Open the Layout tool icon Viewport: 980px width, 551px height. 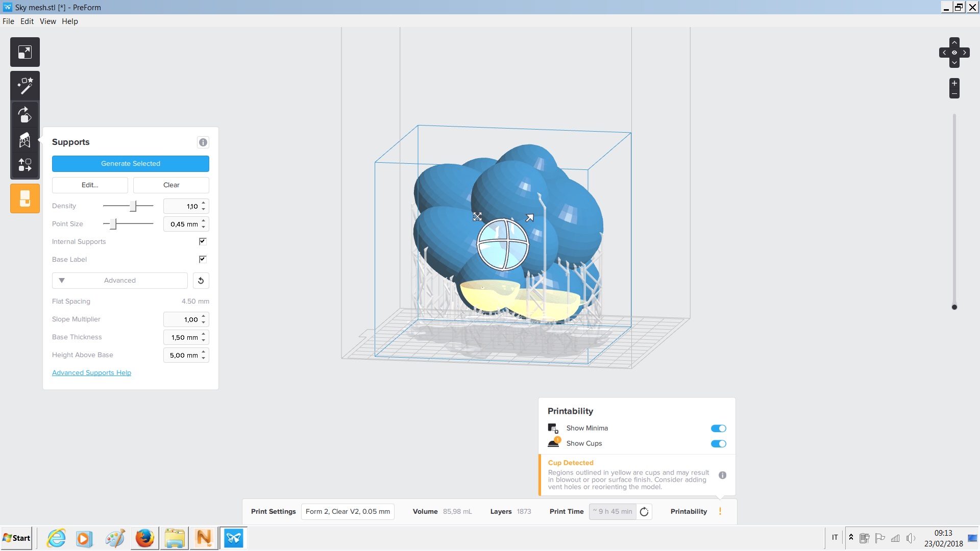24,165
